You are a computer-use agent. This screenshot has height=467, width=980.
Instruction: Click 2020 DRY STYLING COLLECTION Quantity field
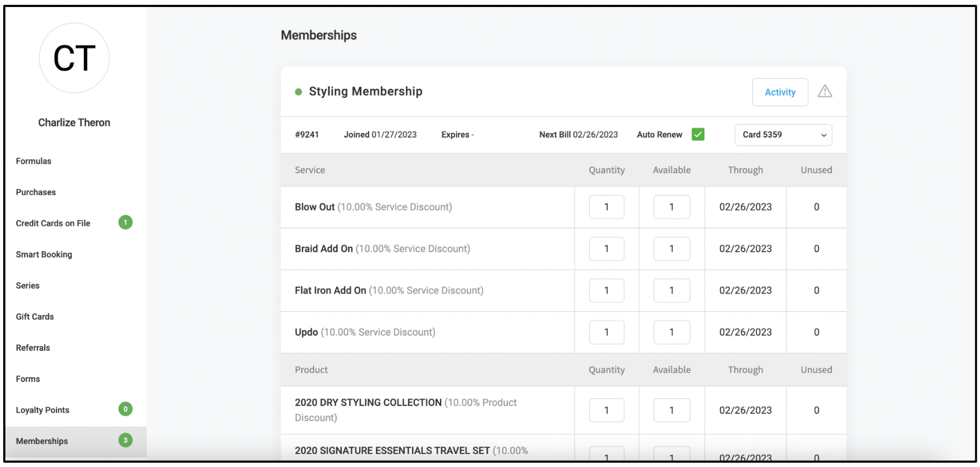[607, 410]
